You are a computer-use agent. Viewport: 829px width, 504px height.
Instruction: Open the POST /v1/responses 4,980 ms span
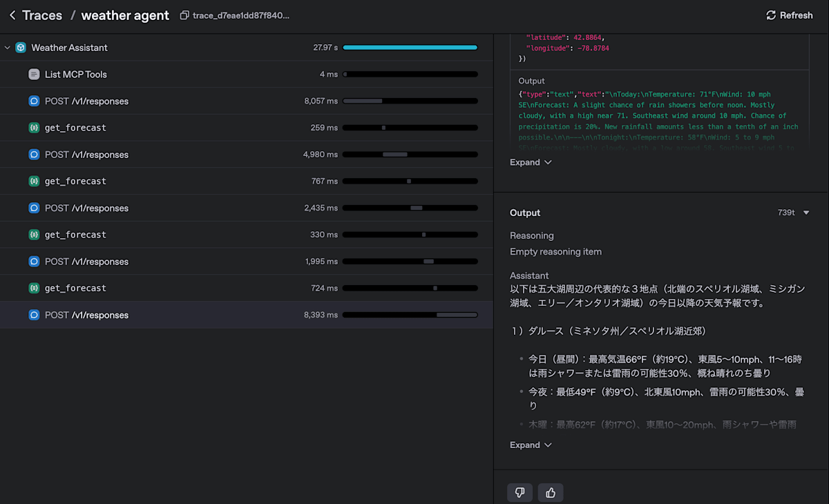(247, 154)
